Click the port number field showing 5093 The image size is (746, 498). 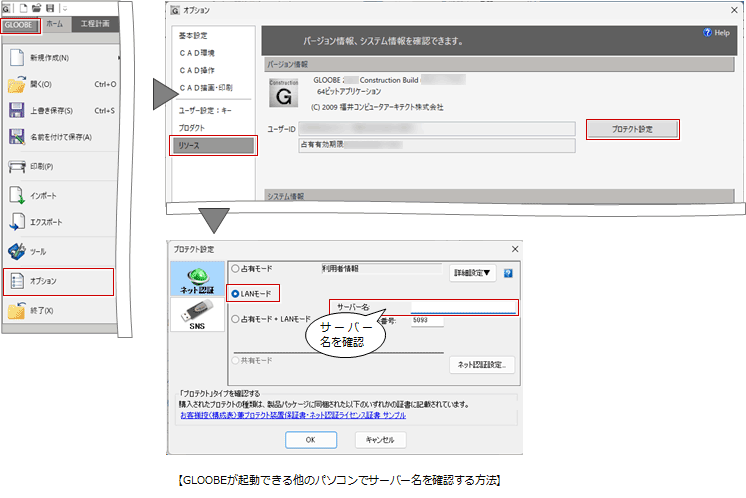point(427,321)
